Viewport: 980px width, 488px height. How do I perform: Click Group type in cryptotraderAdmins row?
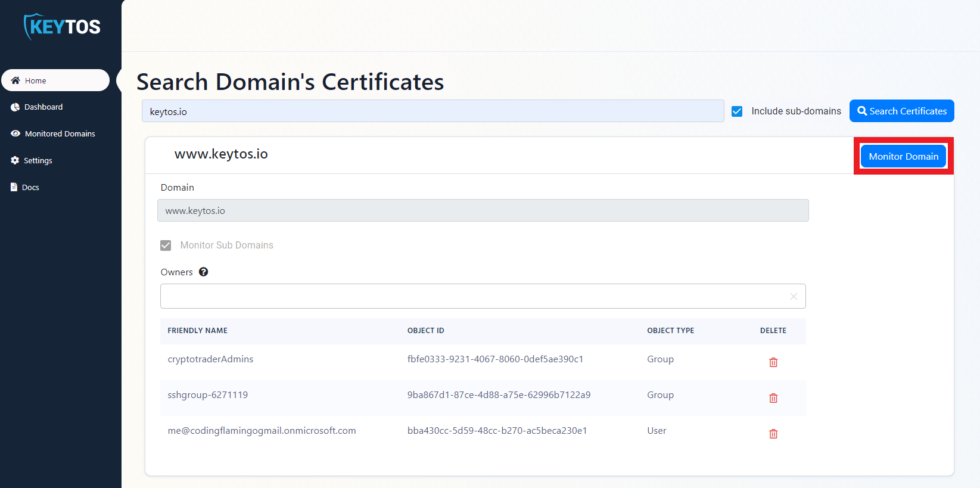pyautogui.click(x=660, y=359)
